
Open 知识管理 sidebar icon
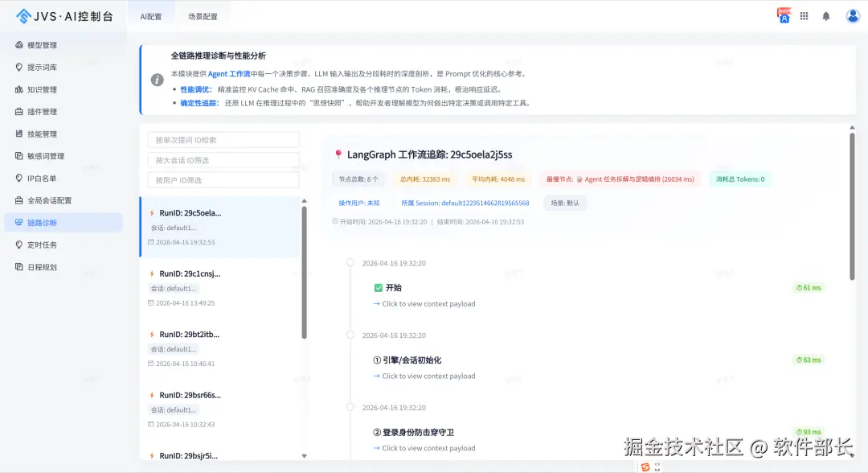[x=18, y=89]
